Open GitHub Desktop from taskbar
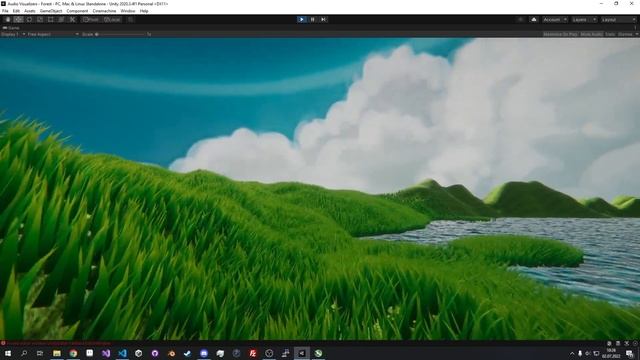 (x=155, y=353)
